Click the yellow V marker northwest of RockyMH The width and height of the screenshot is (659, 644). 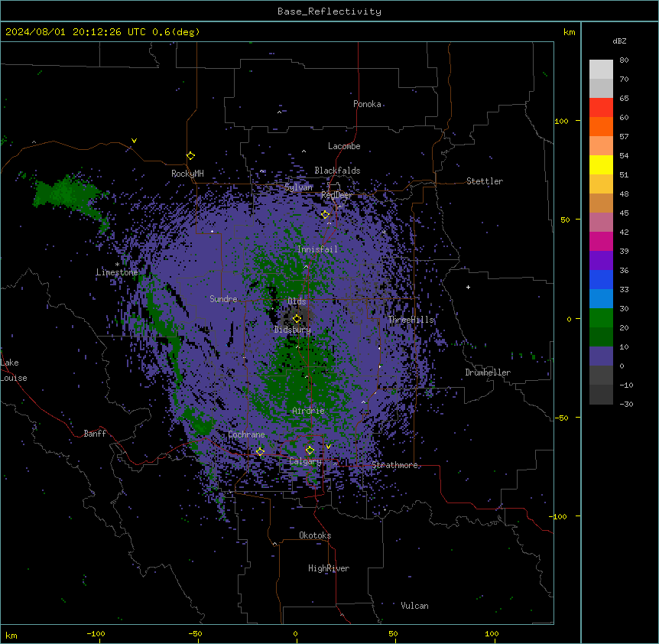click(x=134, y=141)
